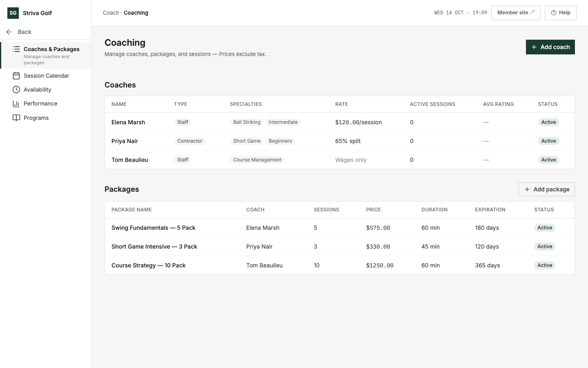Open the Performance page
Viewport: 588px width, 368px height.
tap(46, 103)
